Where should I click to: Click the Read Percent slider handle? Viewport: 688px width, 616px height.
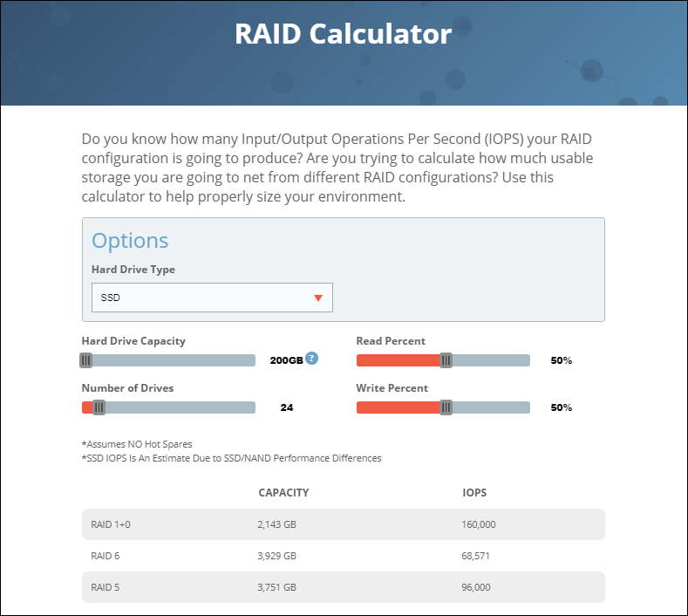pyautogui.click(x=446, y=360)
